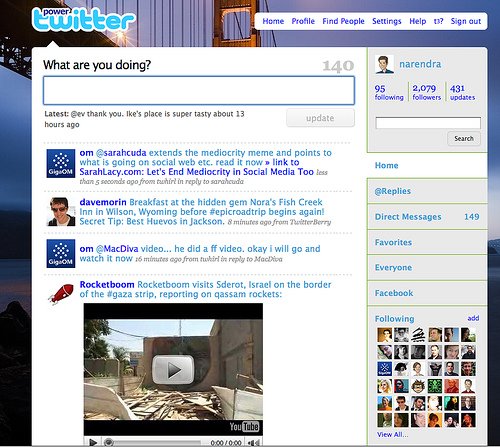Viewport: 500px width, 447px height.
Task: Click View All... under the Following grid
Action: point(392,435)
